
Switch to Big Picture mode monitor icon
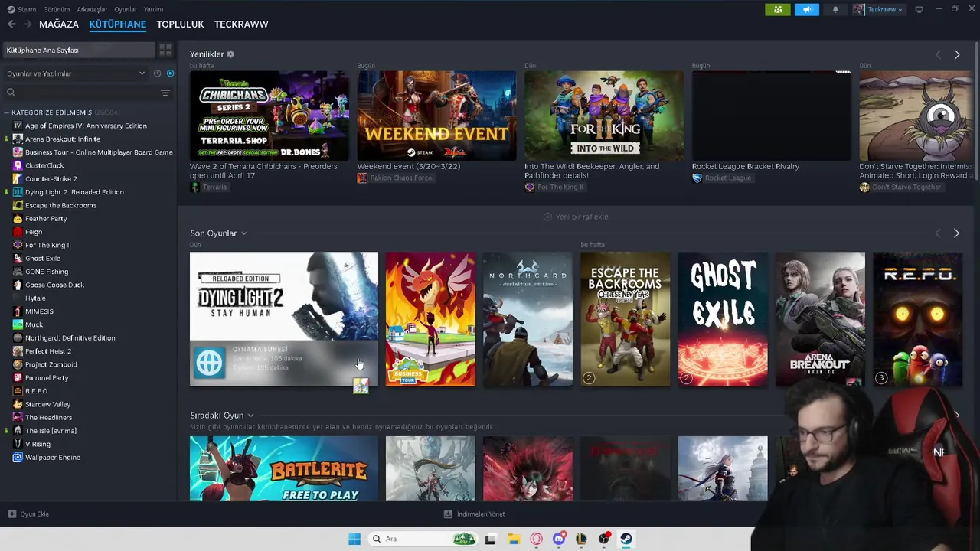[919, 9]
